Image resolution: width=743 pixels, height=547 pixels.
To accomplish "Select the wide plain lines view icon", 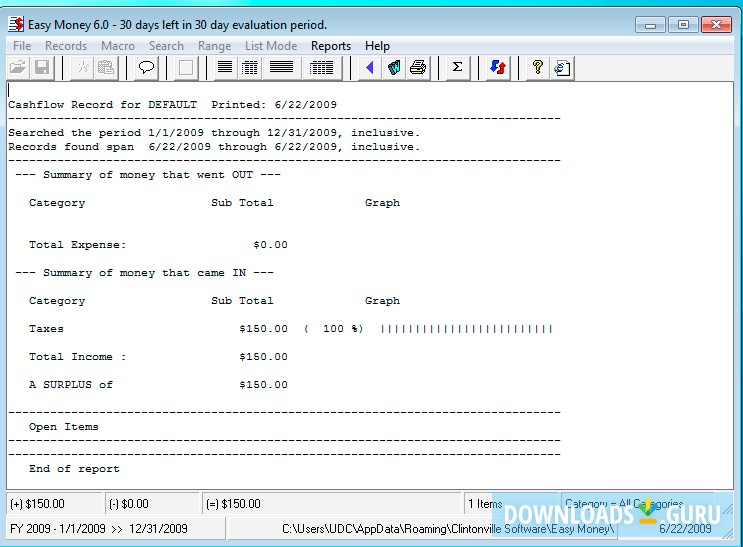I will [281, 67].
